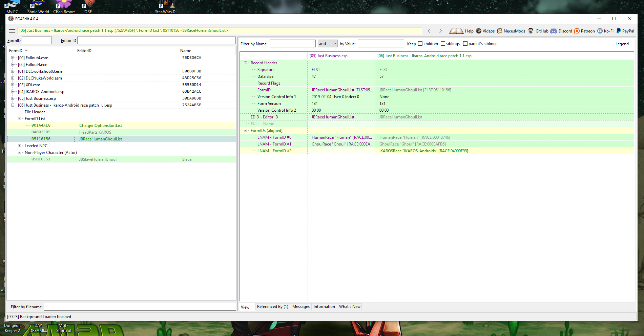Expand the [05] Just Business.esp node

pos(13,98)
